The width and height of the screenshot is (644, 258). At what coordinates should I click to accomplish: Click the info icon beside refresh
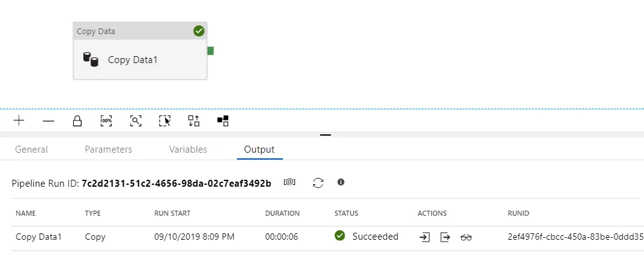341,182
